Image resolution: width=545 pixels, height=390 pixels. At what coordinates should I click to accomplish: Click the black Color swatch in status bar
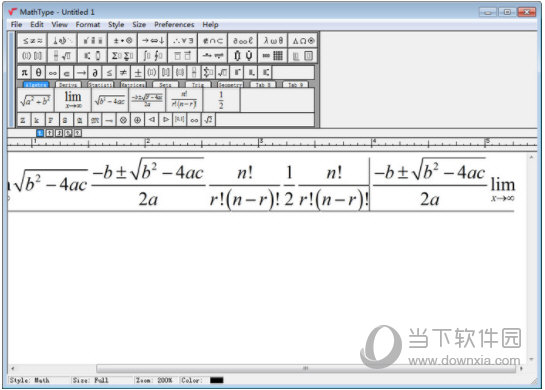point(217,380)
